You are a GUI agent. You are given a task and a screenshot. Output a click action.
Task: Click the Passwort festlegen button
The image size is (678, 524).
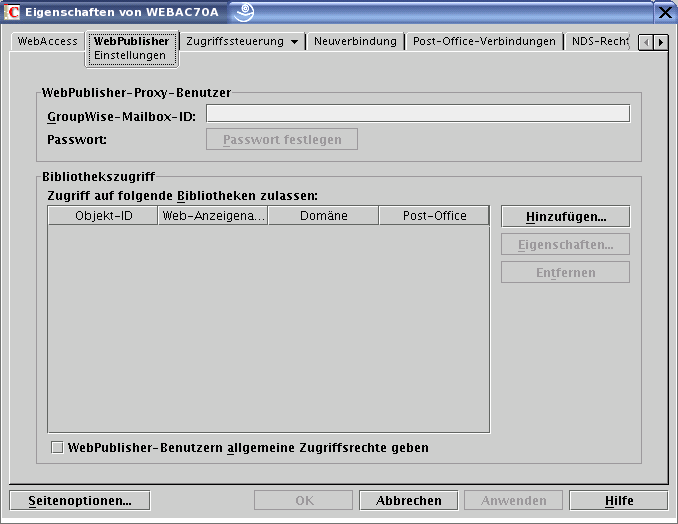pos(282,139)
